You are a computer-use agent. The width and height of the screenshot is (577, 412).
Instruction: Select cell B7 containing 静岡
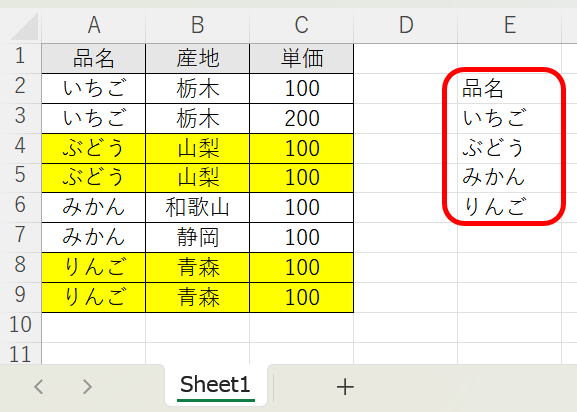[198, 237]
